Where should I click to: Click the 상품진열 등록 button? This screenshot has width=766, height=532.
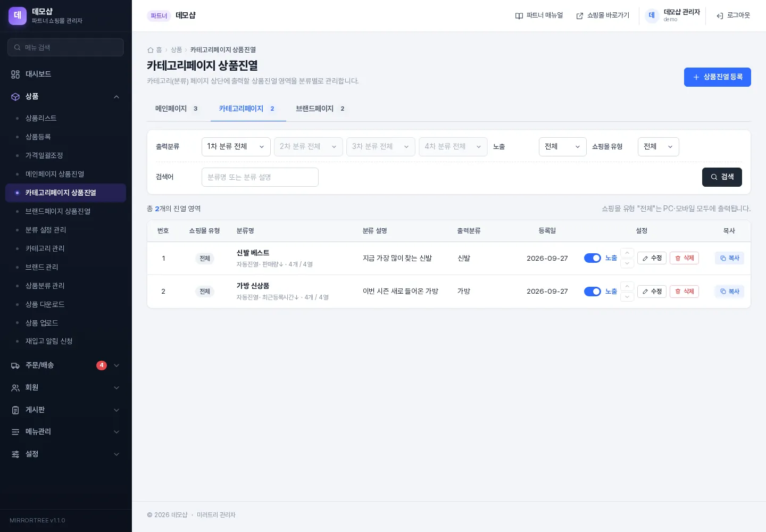tap(718, 77)
